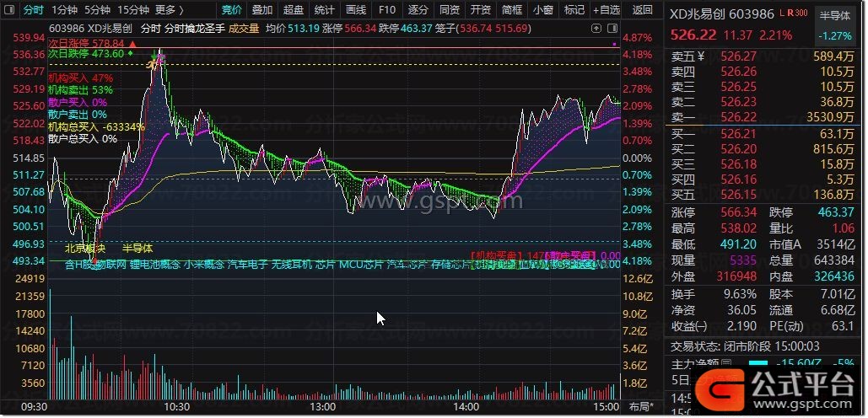Open the 汽车电子 concept tag
This screenshot has height=418, width=868.
(x=247, y=265)
